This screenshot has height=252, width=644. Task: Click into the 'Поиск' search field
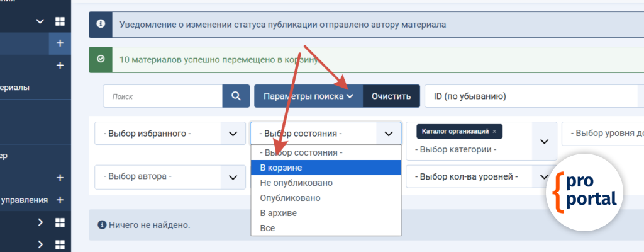[163, 96]
